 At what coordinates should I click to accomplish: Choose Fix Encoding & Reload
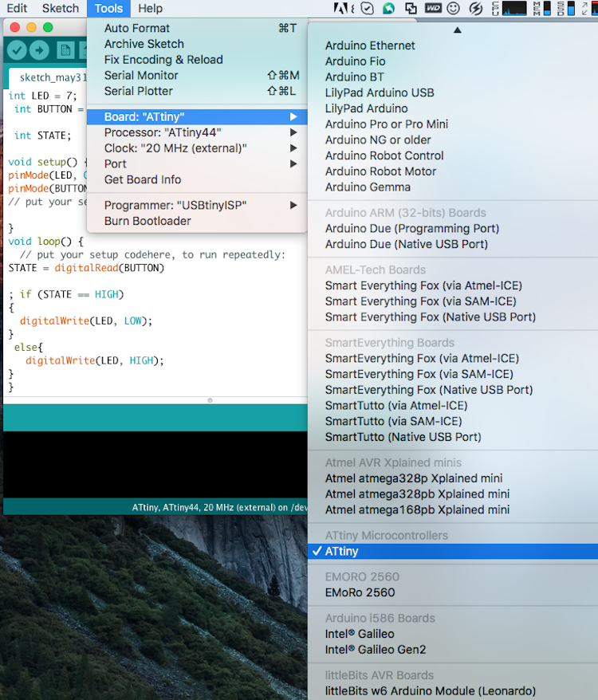point(197,59)
